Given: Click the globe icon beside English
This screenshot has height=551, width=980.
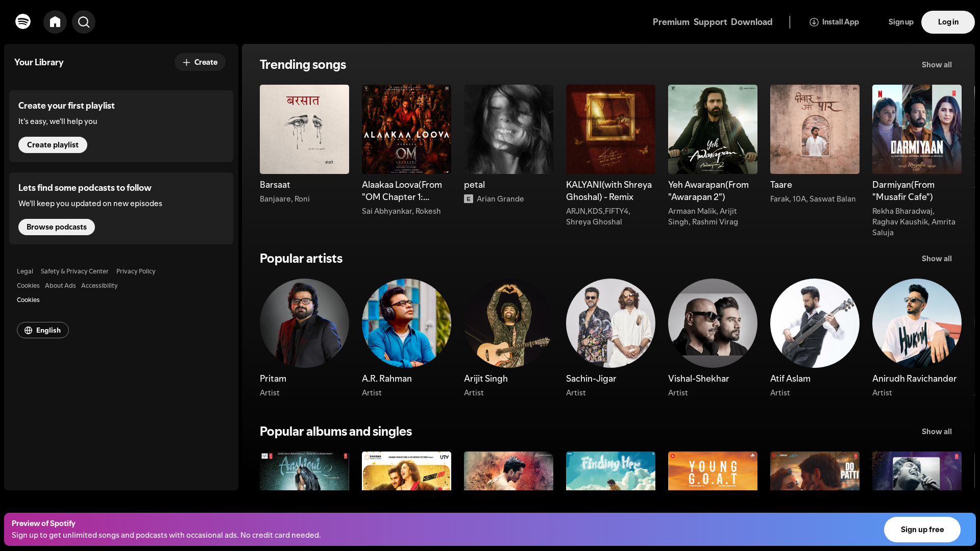Looking at the screenshot, I should (29, 331).
